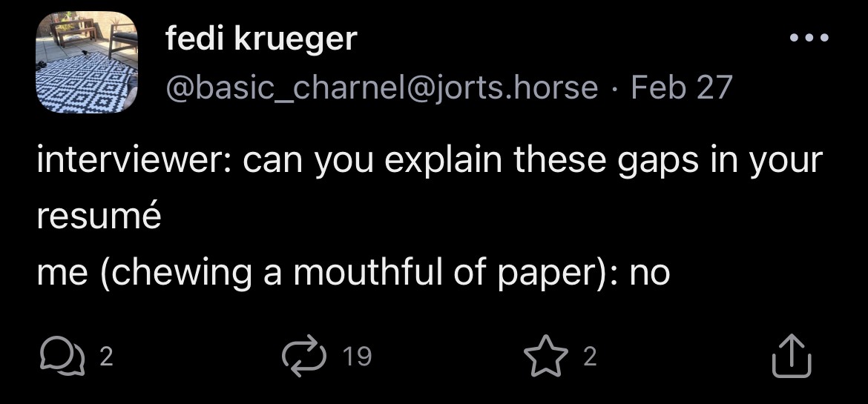Open fedi krueger's profile picture
Viewport: 868px width, 404px height.
pyautogui.click(x=87, y=62)
